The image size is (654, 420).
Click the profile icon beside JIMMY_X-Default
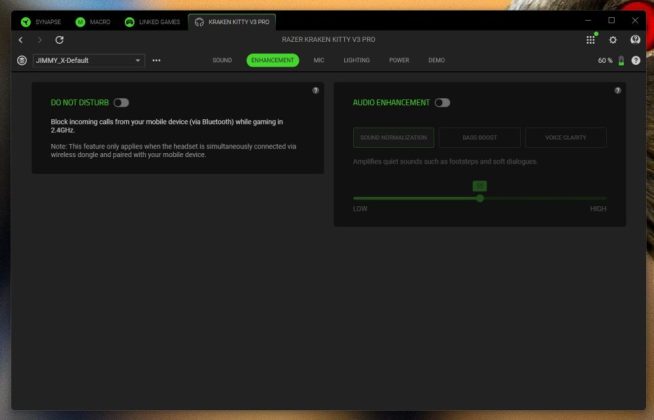(22, 60)
